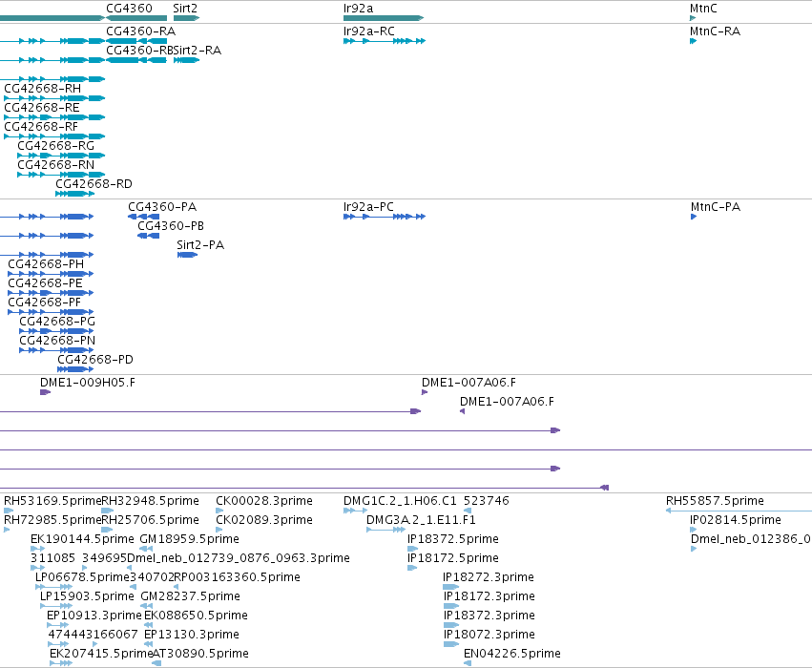Click the 523746 EST label
The height and width of the screenshot is (668, 812).
point(487,501)
